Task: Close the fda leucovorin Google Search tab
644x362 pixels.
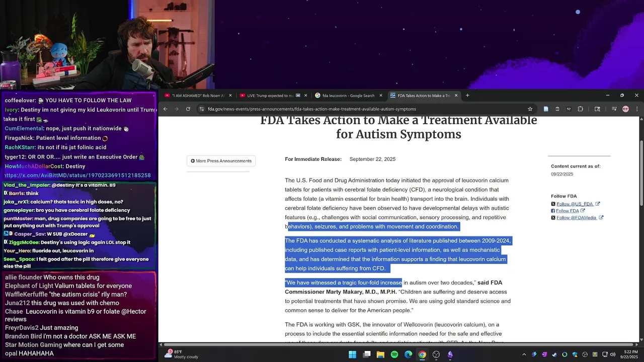Action: click(381, 96)
